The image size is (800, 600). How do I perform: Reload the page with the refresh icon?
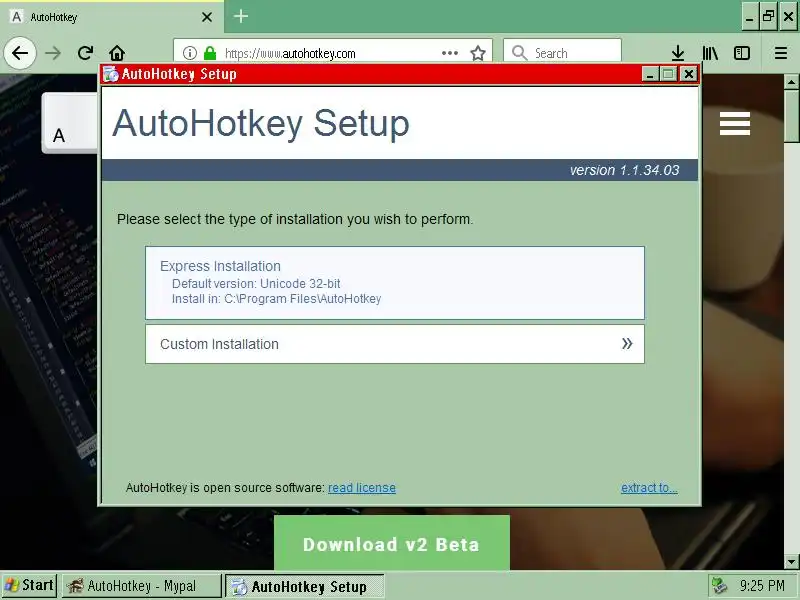pos(85,53)
